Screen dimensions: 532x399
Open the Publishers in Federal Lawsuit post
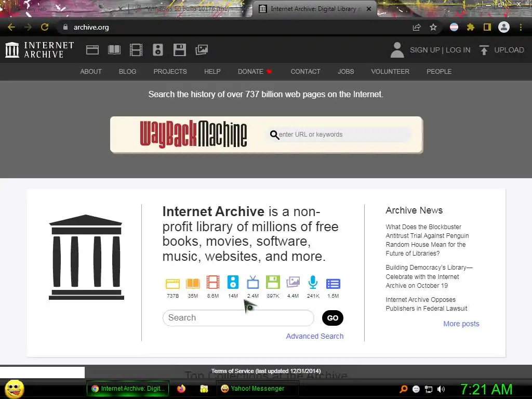pos(427,304)
